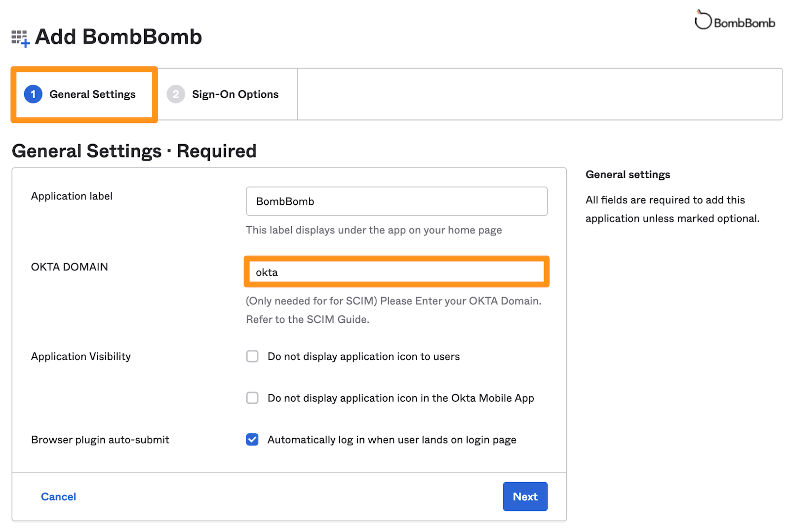Click the 'This label displays under the app' hint

374,230
